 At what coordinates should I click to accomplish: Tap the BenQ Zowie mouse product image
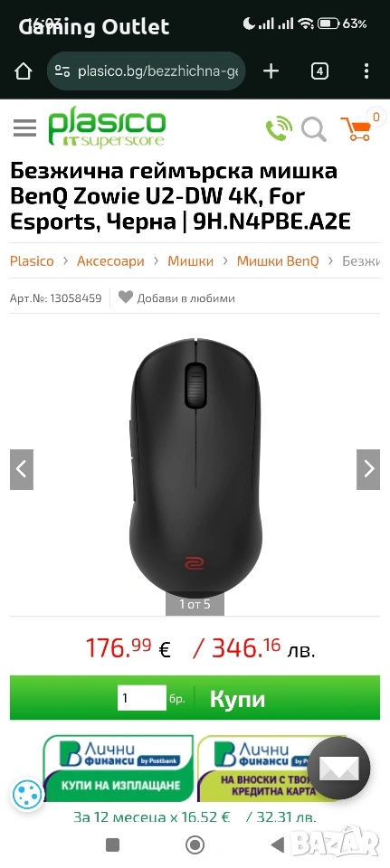point(195,467)
